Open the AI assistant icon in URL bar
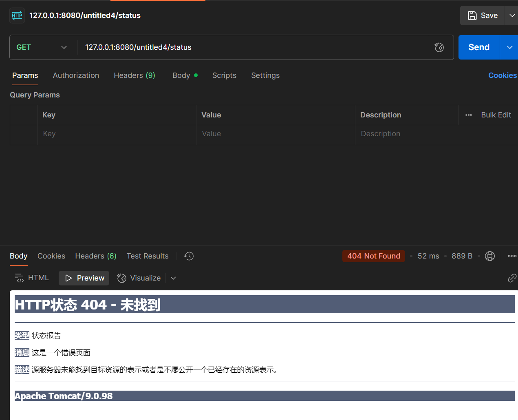 439,47
